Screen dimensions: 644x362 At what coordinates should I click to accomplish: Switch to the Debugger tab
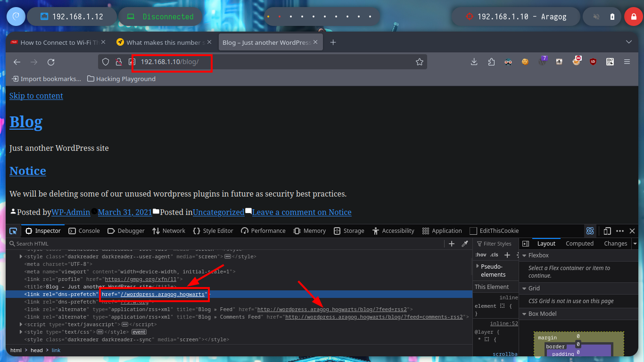(x=126, y=231)
